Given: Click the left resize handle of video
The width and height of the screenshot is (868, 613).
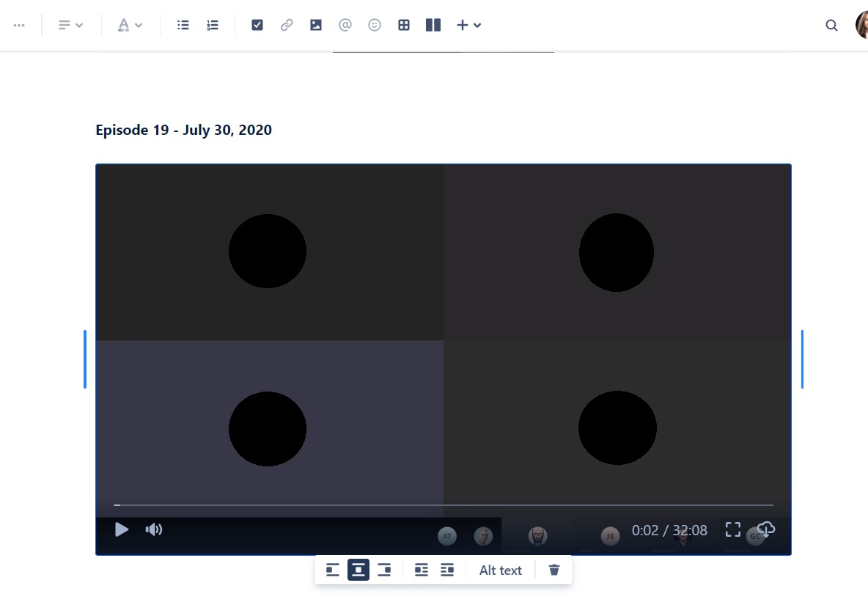Looking at the screenshot, I should [85, 359].
